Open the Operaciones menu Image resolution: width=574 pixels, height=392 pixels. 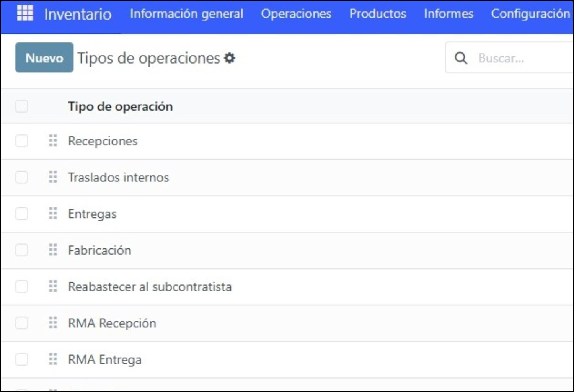point(296,14)
